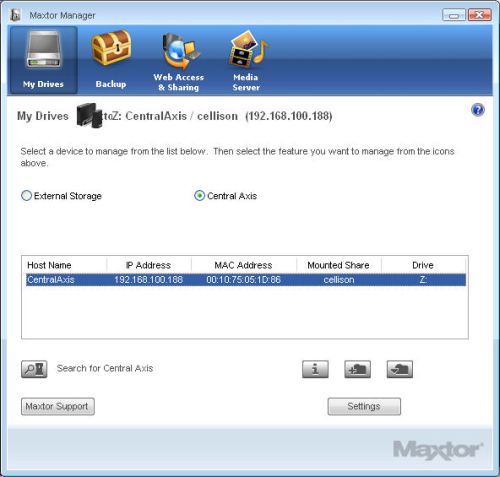Screen dimensions: 500x477
Task: Click the disconnect share folder icon
Action: click(400, 369)
